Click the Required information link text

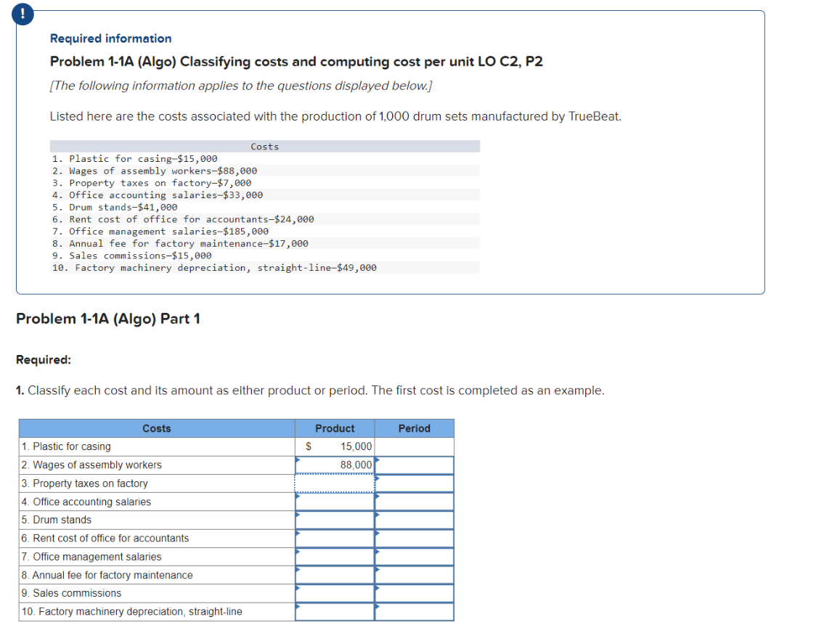[x=110, y=38]
